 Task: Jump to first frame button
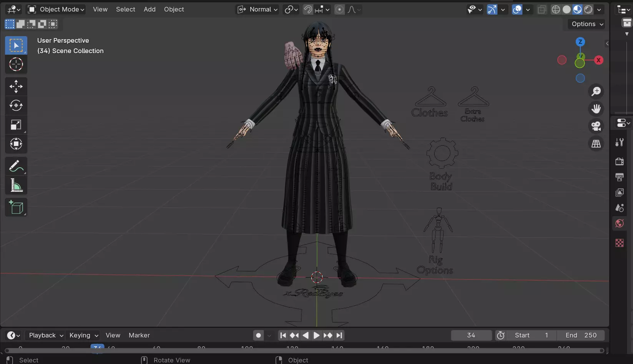pos(283,335)
